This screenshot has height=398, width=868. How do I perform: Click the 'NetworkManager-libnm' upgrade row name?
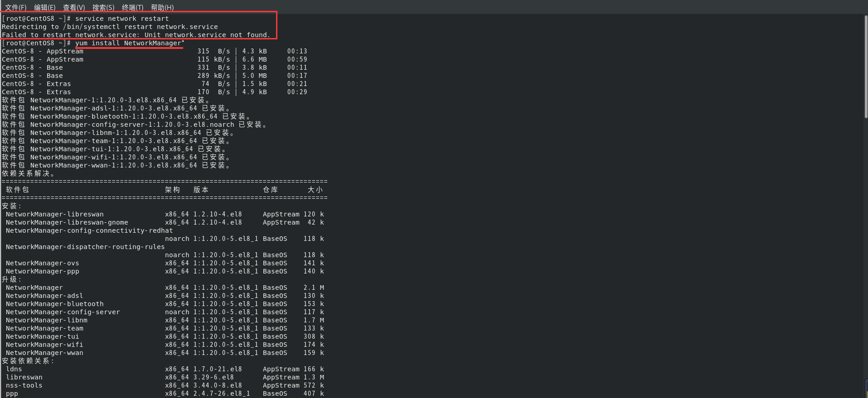(47, 320)
